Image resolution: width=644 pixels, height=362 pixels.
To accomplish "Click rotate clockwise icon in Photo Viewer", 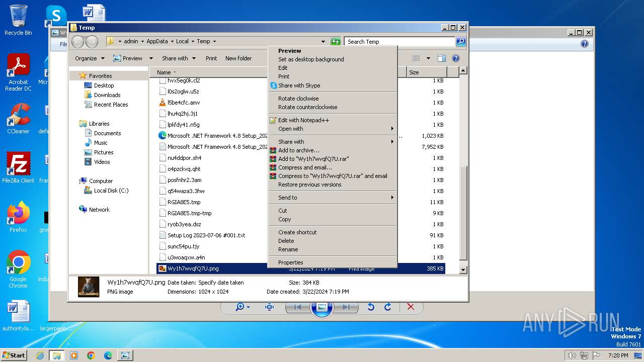I will pyautogui.click(x=387, y=307).
